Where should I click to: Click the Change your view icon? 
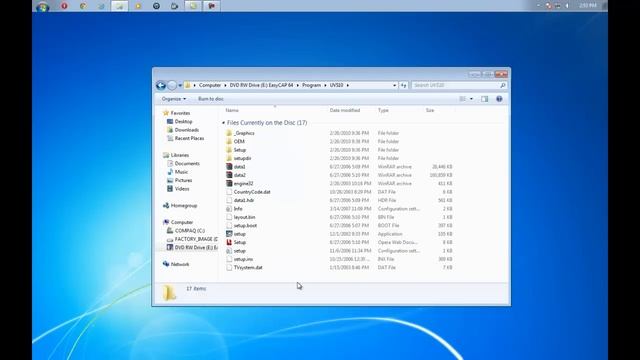point(462,99)
